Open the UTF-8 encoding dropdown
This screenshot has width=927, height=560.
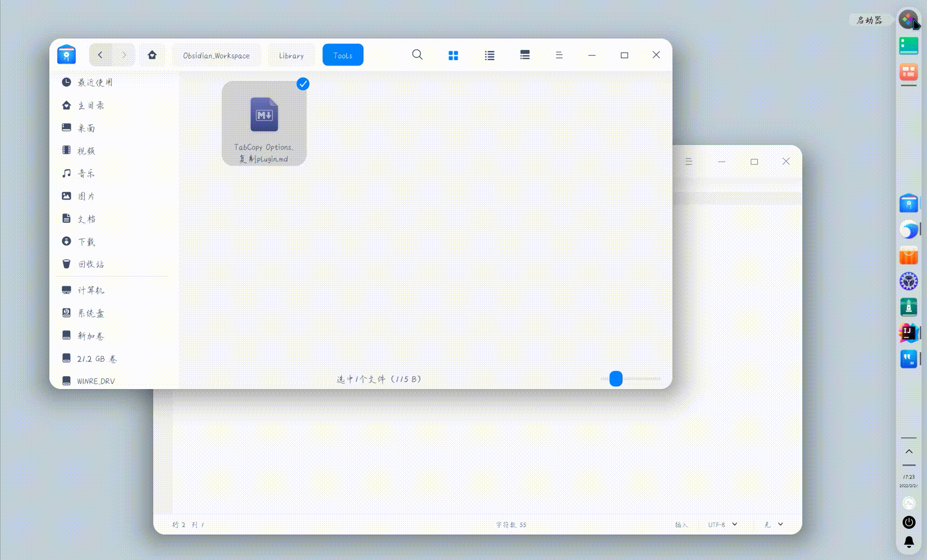pos(723,525)
